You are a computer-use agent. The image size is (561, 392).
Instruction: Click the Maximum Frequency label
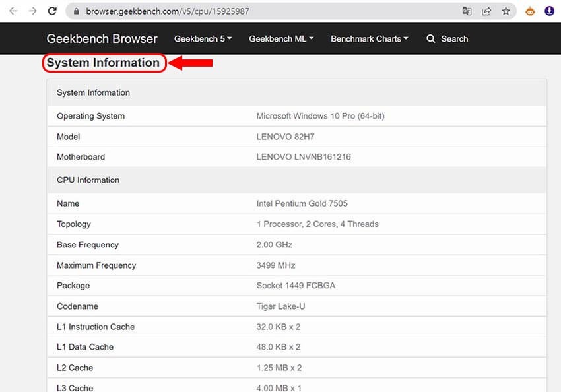(x=96, y=265)
